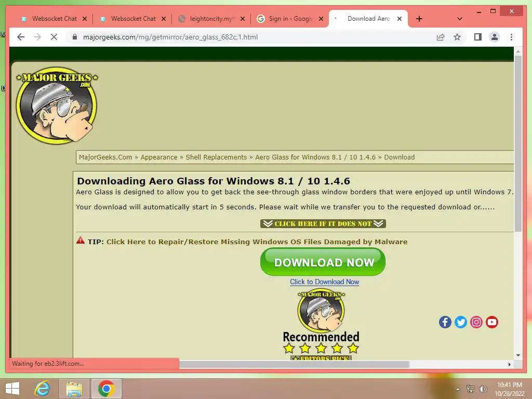Screen dimensions: 532x399
Task: Go to MajorGeeks.Com breadcrumb link
Action: point(105,157)
